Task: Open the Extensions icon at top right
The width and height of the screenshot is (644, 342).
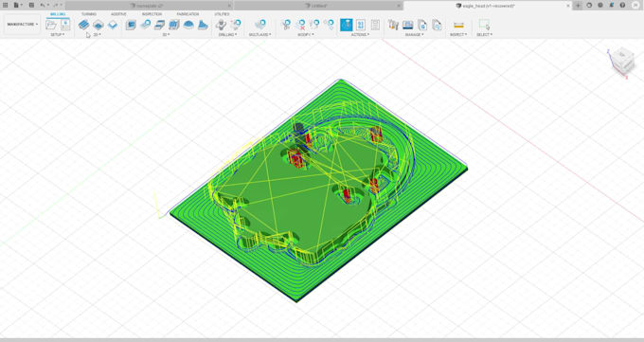Action: click(x=589, y=6)
